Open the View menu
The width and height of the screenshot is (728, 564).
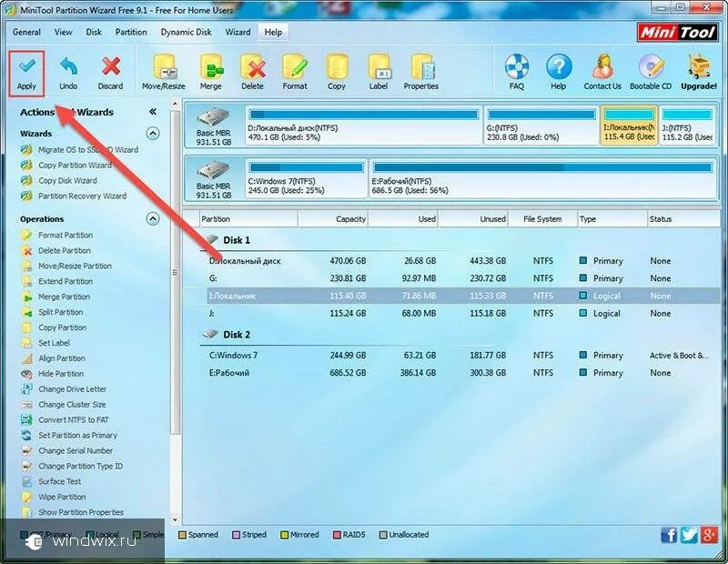point(63,32)
